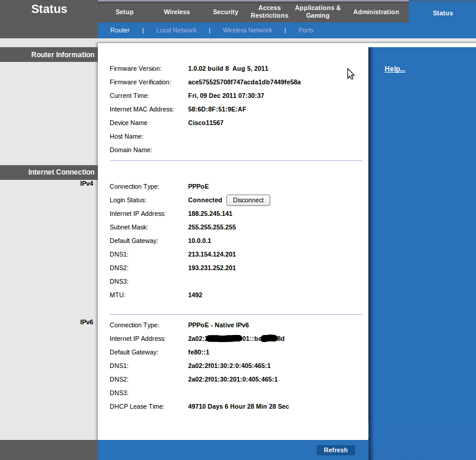Click MAC address 58:6D:8F:51:9E:AF

click(x=217, y=109)
